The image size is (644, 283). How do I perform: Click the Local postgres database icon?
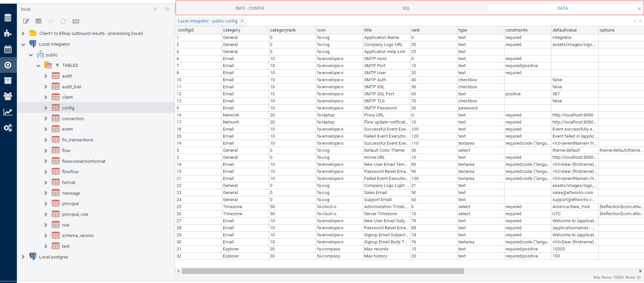(33, 256)
